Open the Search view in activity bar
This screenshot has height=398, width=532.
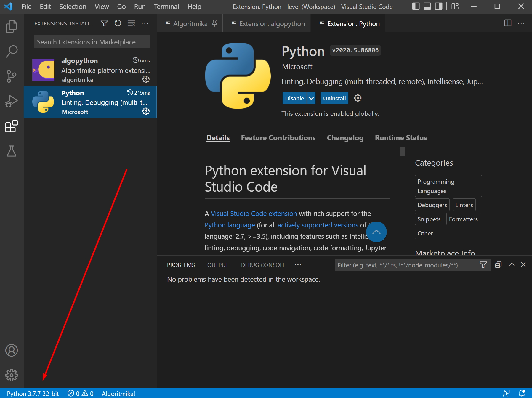12,52
